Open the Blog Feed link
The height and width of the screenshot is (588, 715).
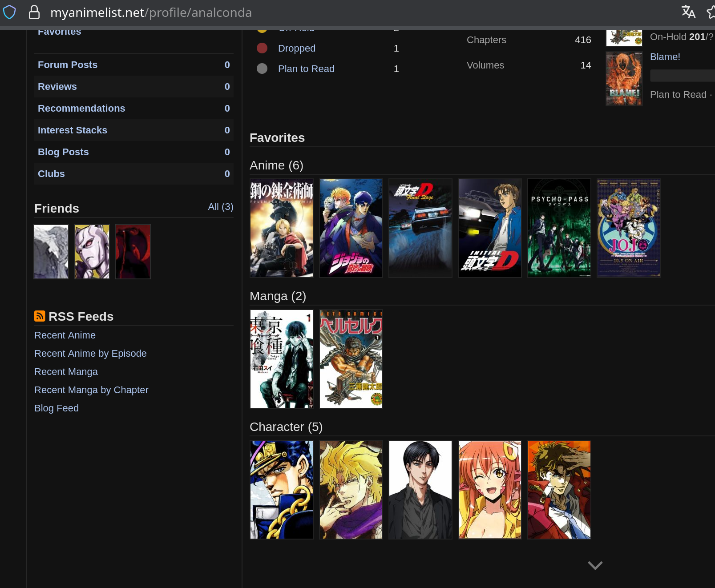[57, 408]
